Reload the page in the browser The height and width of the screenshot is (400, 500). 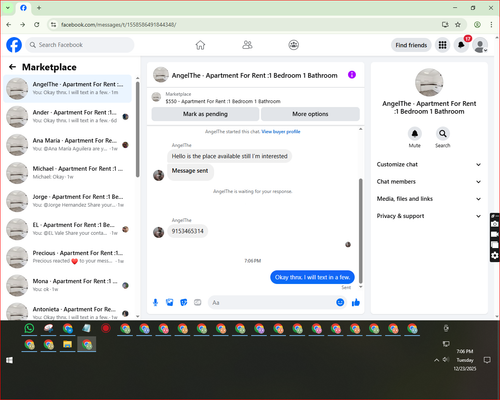(37, 25)
